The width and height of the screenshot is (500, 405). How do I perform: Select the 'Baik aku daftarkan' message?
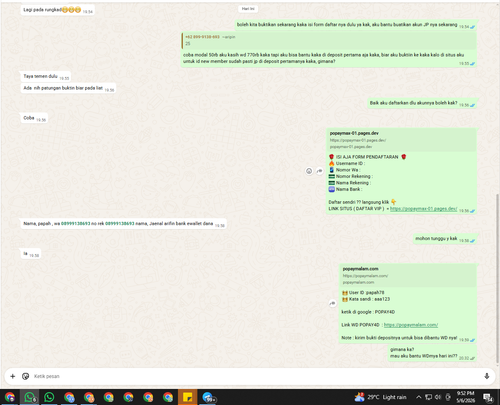[x=422, y=103]
